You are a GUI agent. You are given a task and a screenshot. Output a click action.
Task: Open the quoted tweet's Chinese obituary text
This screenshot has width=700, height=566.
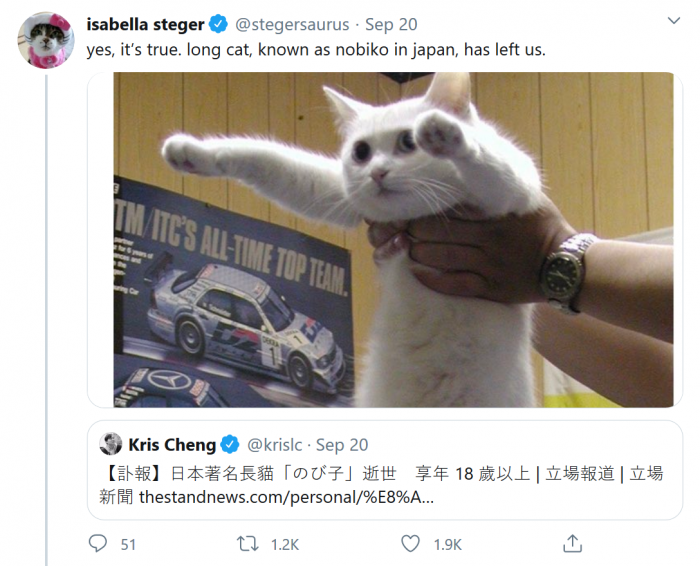381,485
